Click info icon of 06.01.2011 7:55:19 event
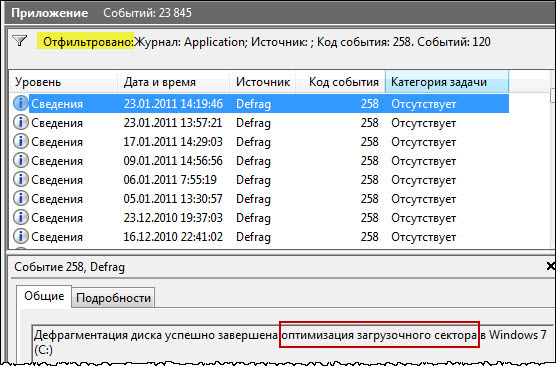This screenshot has width=557, height=367. pyautogui.click(x=21, y=179)
